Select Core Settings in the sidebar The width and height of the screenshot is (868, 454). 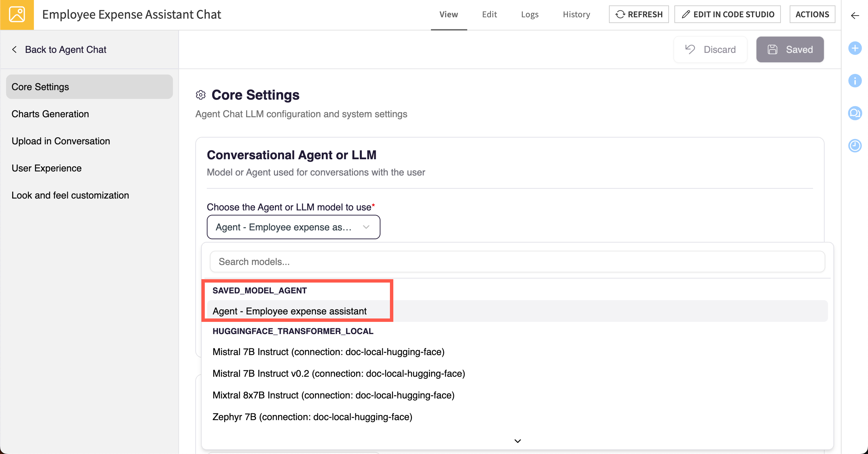[x=90, y=87]
